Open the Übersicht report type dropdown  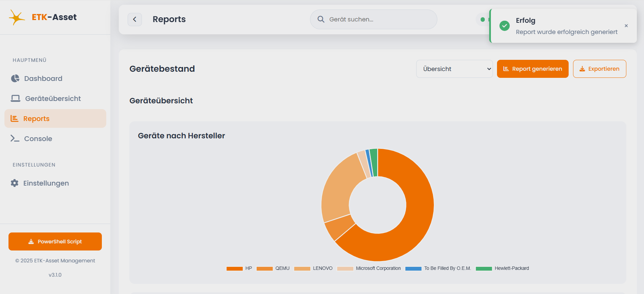[x=455, y=69]
